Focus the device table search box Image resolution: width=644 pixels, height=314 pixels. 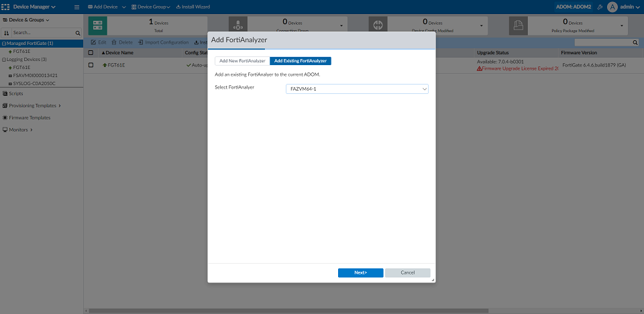[603, 42]
